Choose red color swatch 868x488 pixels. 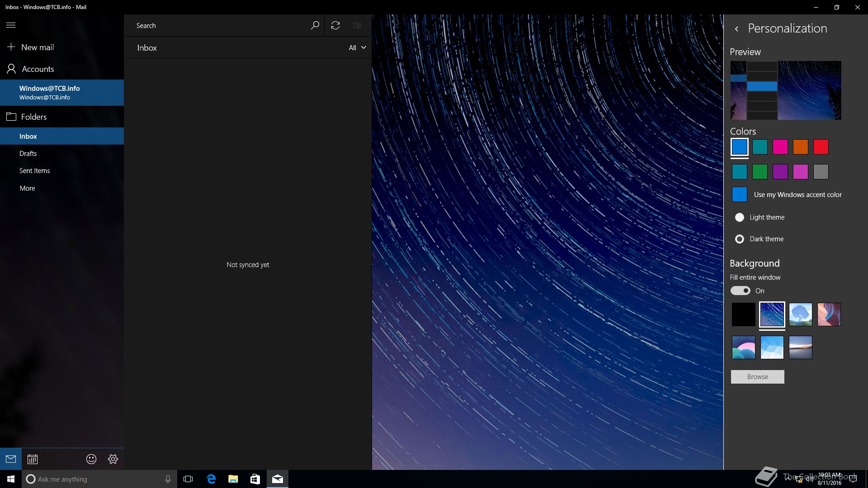click(821, 147)
